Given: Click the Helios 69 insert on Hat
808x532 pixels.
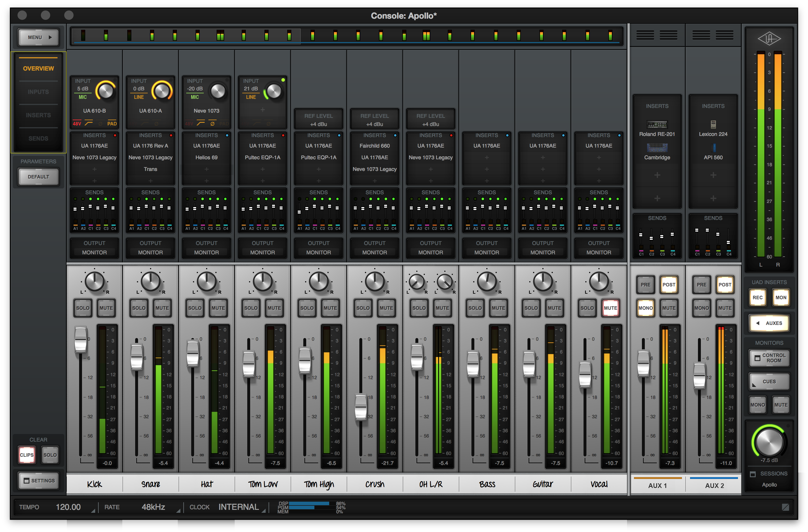Looking at the screenshot, I should (x=206, y=157).
